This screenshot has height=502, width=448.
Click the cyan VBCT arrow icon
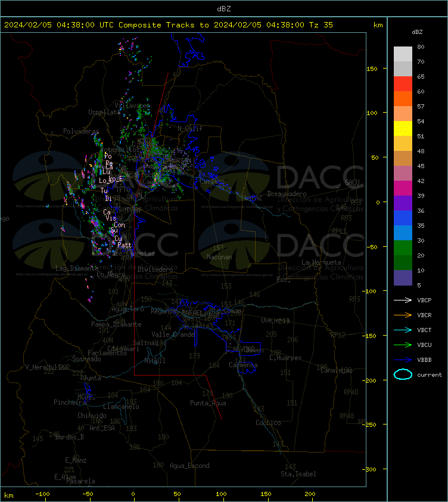(x=403, y=330)
